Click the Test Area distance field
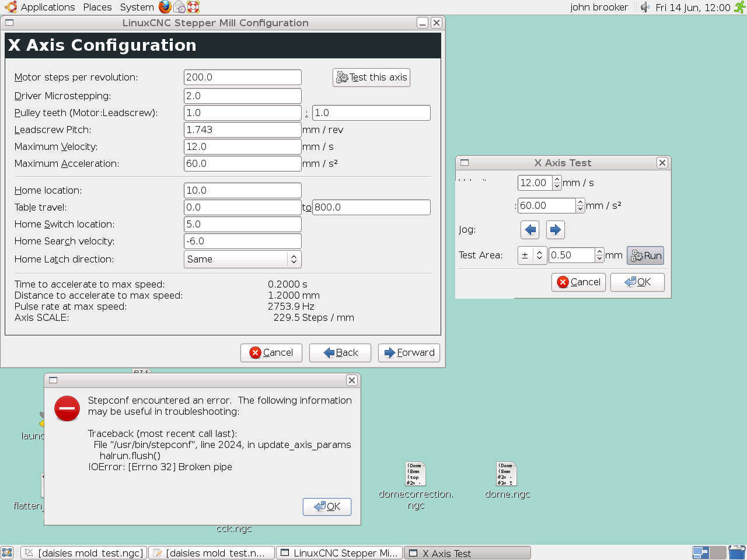Screen dimensions: 747x560 (572, 255)
